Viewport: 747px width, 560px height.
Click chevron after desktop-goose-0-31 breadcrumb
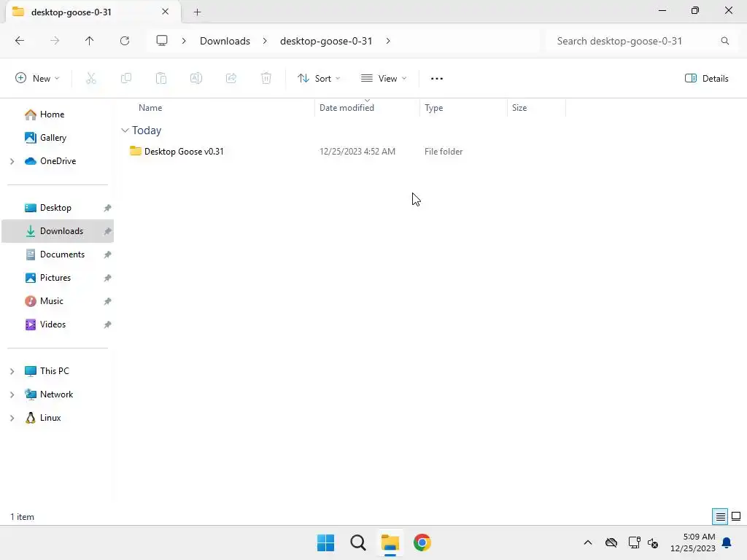pyautogui.click(x=388, y=41)
